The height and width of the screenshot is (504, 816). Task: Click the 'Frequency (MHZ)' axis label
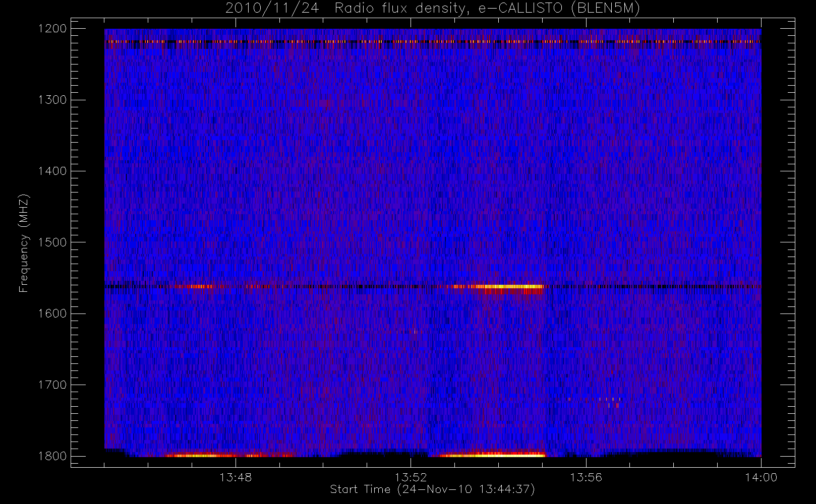(x=23, y=243)
